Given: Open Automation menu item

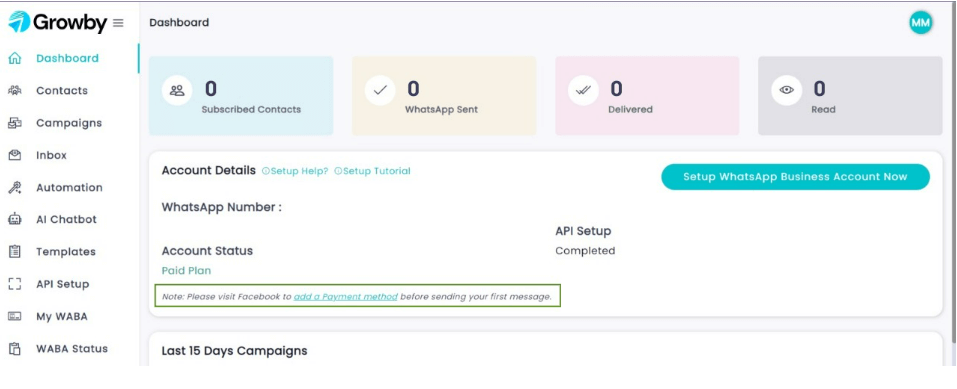Looking at the screenshot, I should 69,187.
